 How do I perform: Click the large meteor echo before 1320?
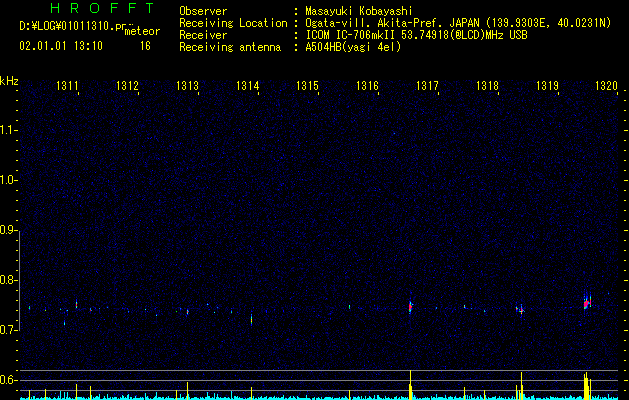click(x=587, y=302)
